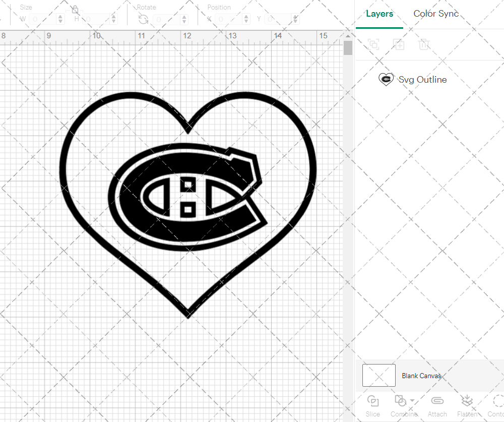504x422 pixels.
Task: Click the Rotate icon in the toolbar
Action: [x=144, y=19]
